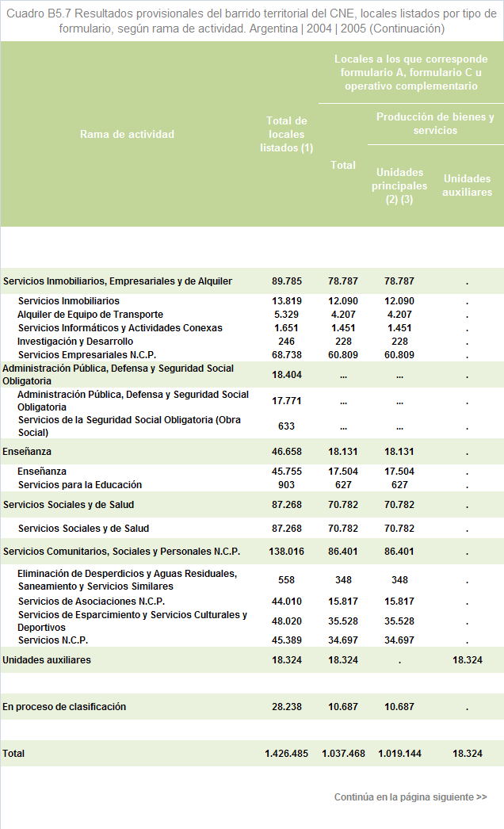Click the value 45.755
Image resolution: width=504 pixels, height=829 pixels.
(x=287, y=471)
